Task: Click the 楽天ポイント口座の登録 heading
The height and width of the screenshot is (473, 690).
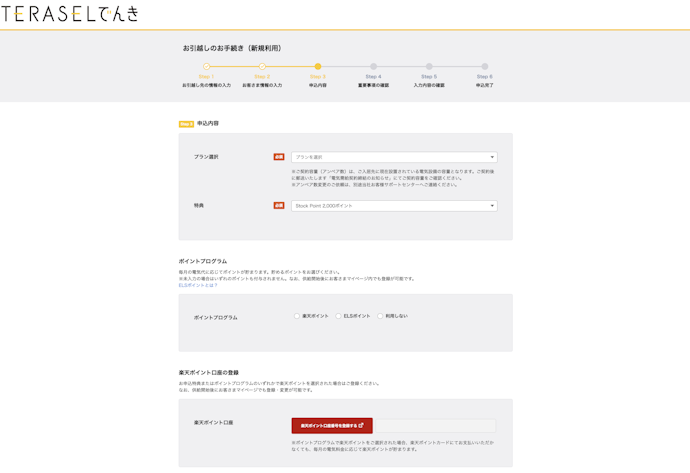Action: tap(209, 373)
